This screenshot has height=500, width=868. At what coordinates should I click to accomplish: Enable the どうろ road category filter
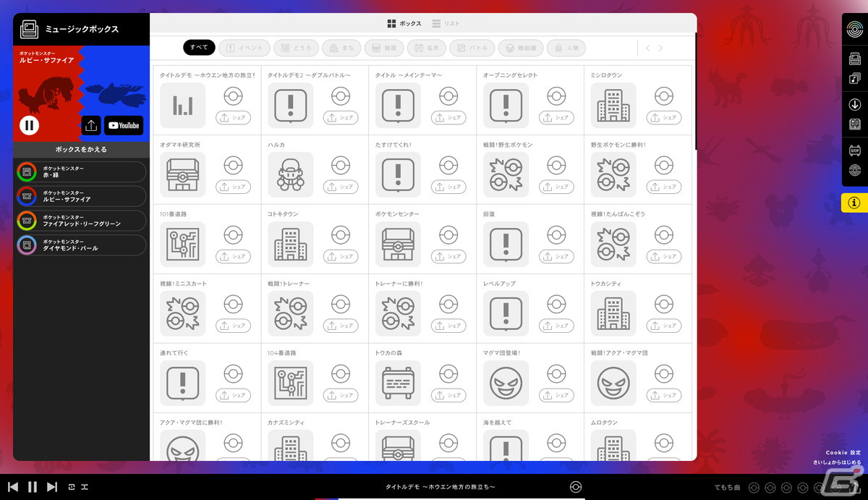coord(295,48)
